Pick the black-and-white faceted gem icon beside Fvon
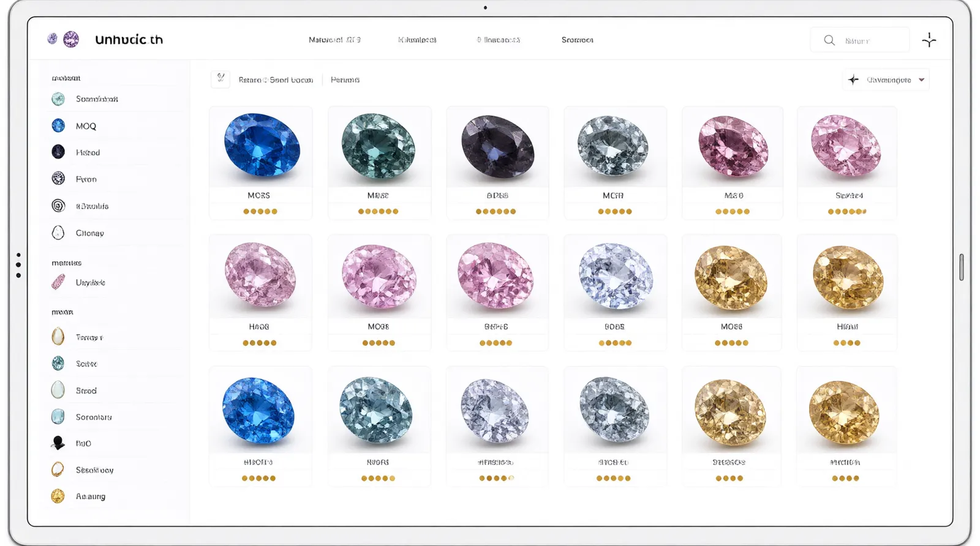The width and height of the screenshot is (980, 546). pyautogui.click(x=58, y=179)
